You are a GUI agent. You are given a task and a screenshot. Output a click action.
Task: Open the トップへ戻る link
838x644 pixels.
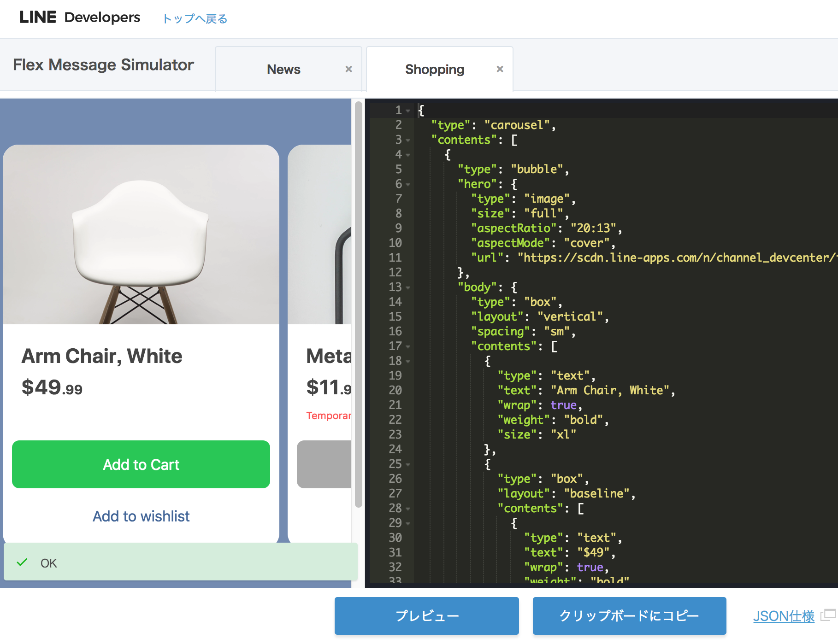(195, 18)
